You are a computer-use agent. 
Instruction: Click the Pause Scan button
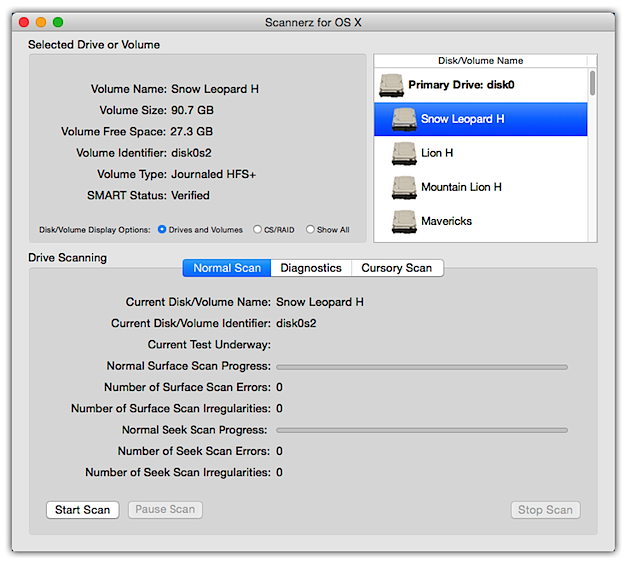click(165, 510)
